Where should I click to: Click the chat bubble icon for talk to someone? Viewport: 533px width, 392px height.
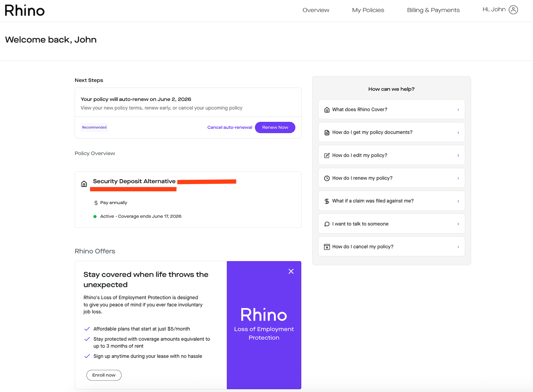click(x=327, y=224)
